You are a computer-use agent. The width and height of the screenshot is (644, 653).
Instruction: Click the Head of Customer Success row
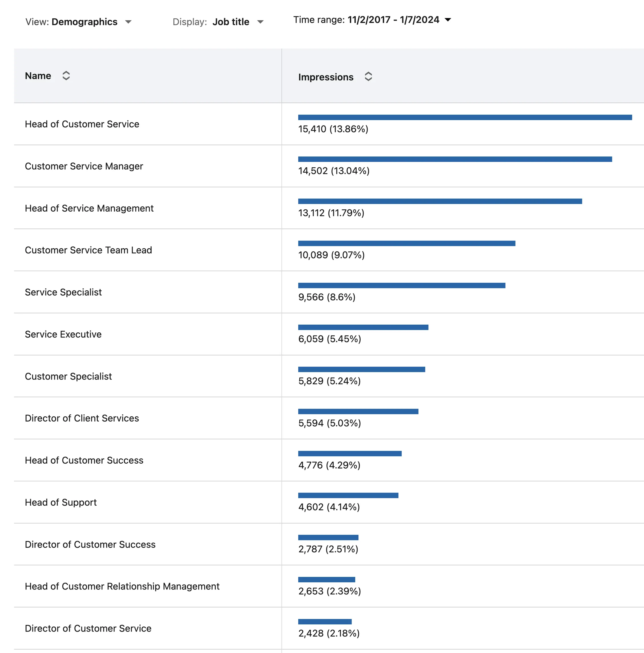tap(84, 460)
